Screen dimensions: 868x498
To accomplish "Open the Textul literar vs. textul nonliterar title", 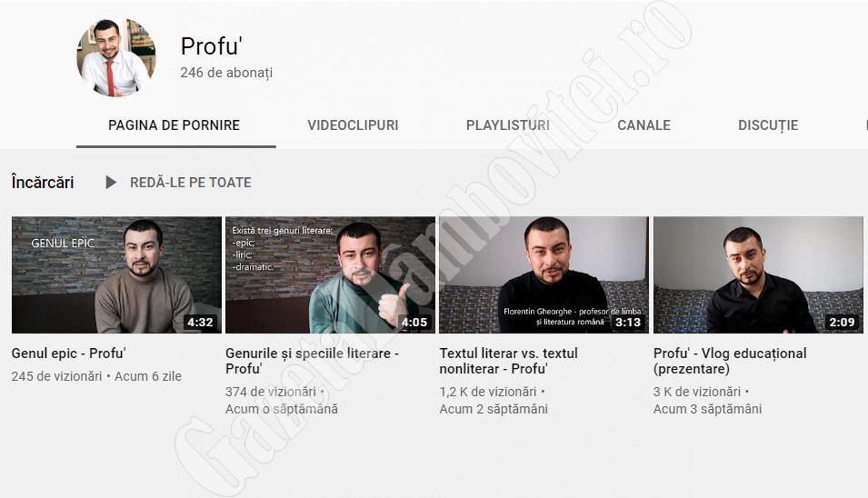I will [x=508, y=361].
